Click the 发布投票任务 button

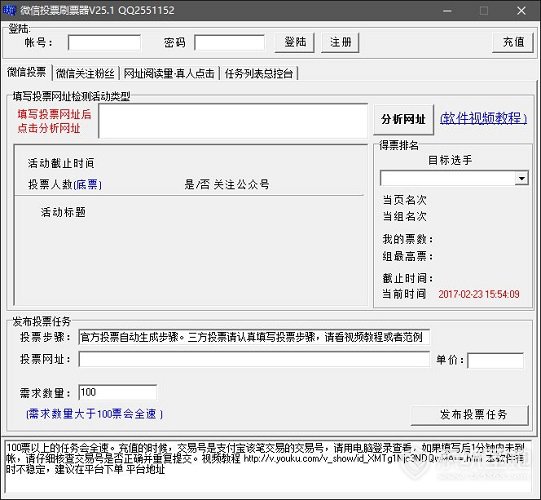(470, 415)
